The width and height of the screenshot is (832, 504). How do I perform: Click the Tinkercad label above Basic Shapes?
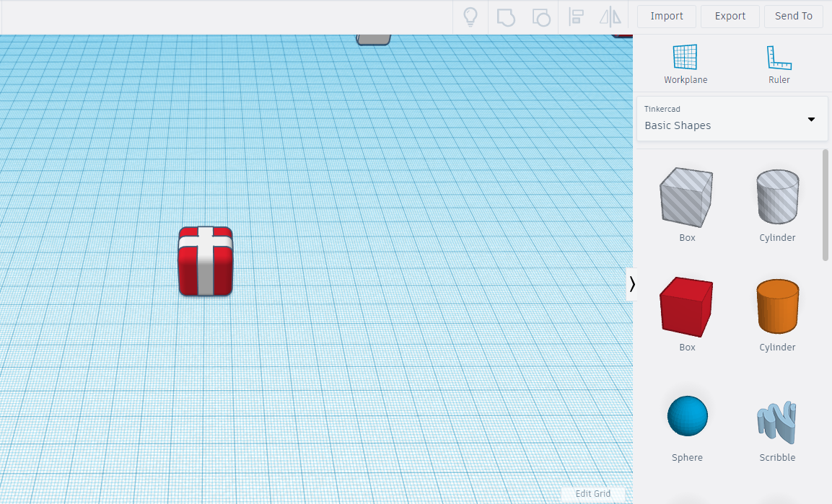tap(662, 109)
